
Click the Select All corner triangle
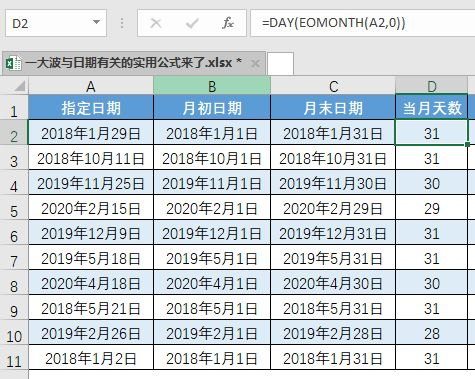pos(20,86)
